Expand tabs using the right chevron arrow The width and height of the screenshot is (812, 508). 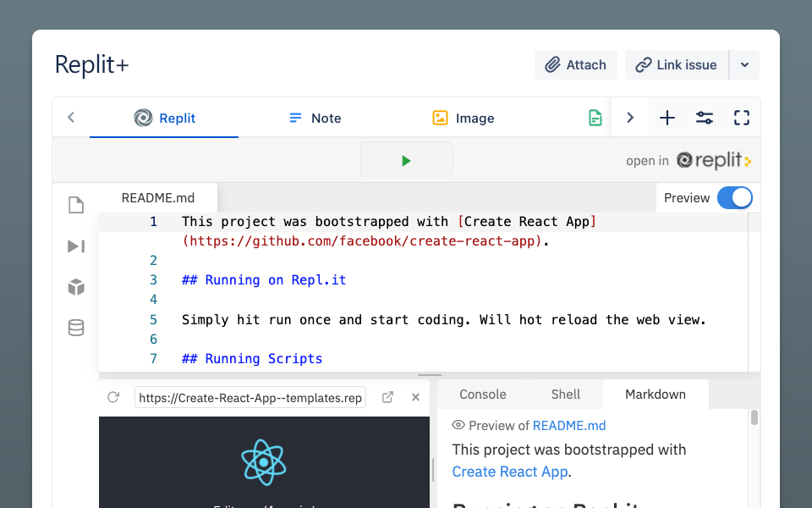tap(630, 118)
